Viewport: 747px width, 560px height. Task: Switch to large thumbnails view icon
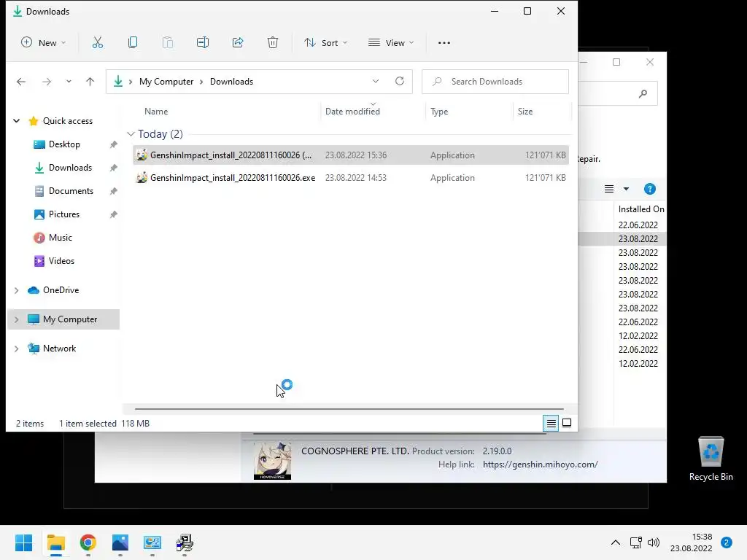click(x=567, y=423)
